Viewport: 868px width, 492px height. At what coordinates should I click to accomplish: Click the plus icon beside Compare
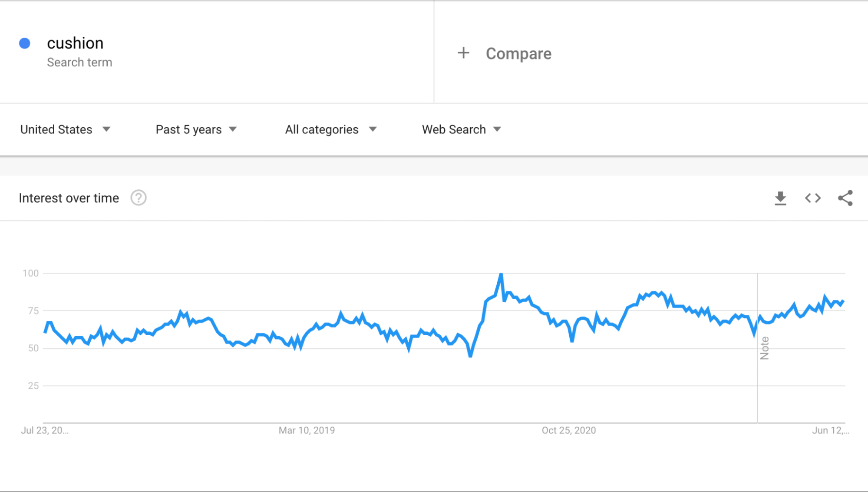coord(463,53)
